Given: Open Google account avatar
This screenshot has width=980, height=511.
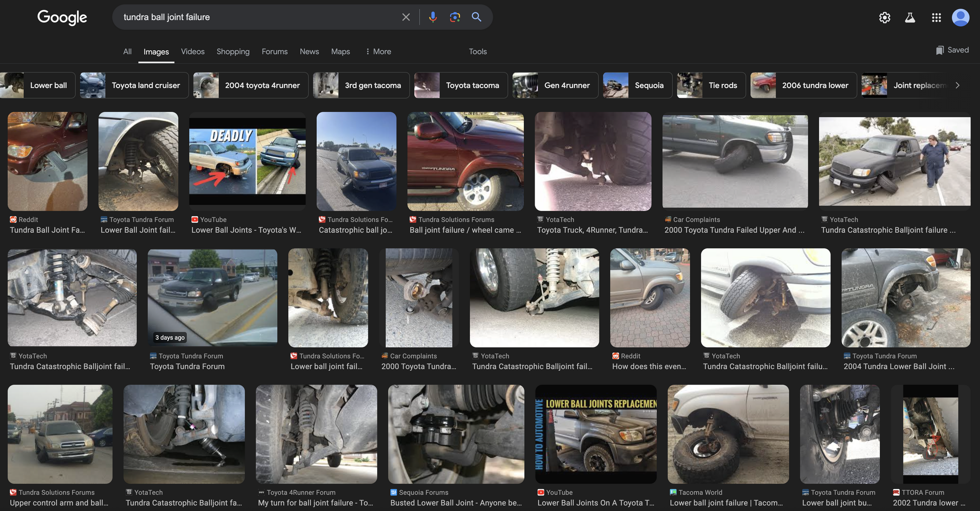Looking at the screenshot, I should point(960,17).
